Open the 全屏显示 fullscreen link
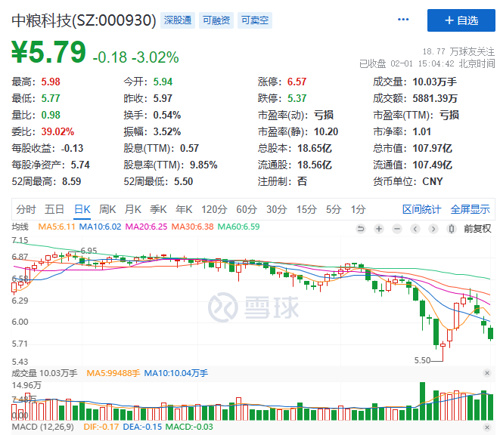The width and height of the screenshot is (500, 435). (x=470, y=209)
